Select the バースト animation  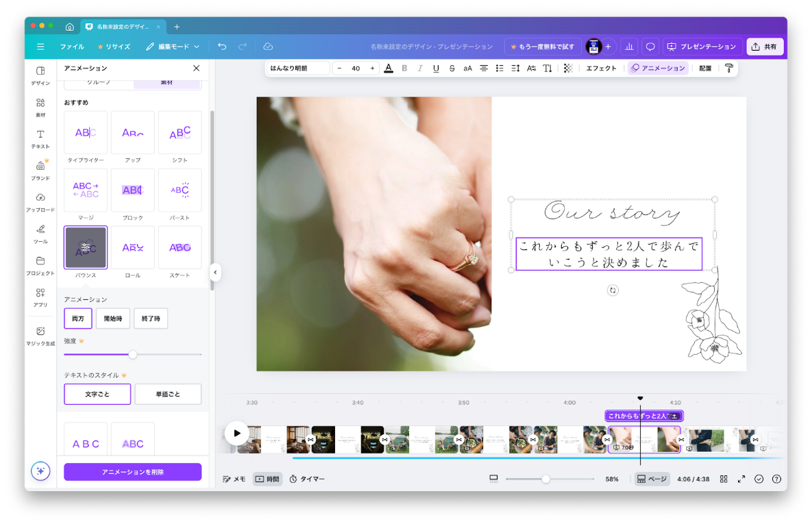(x=180, y=190)
